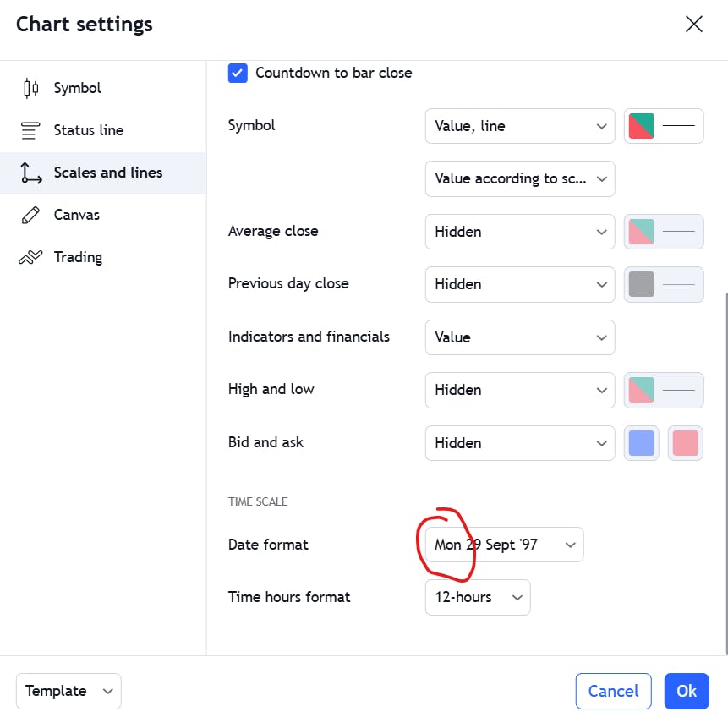This screenshot has width=728, height=723.
Task: Open the Average close visibility dropdown
Action: 519,232
